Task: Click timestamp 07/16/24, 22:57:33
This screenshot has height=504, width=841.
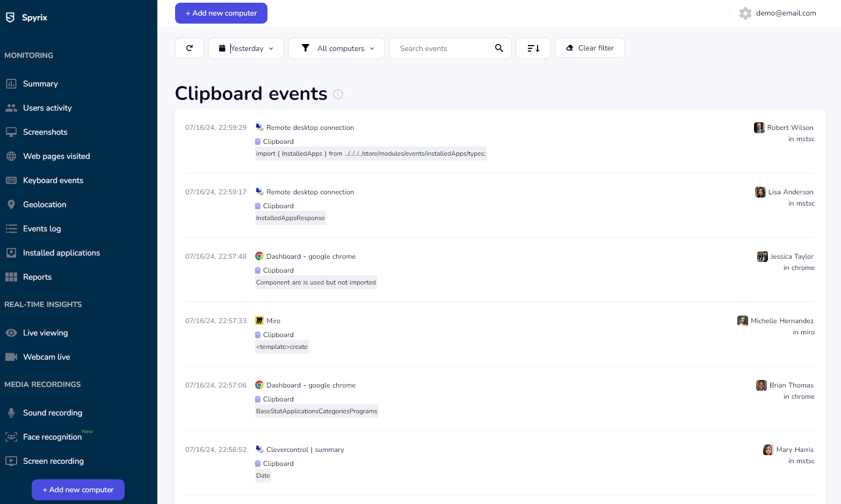Action: [x=216, y=321]
